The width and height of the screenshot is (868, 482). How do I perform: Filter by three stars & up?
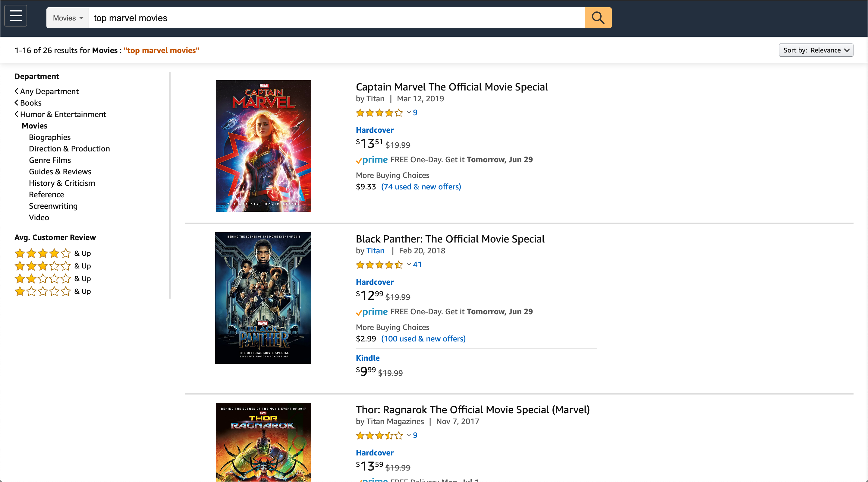point(52,266)
